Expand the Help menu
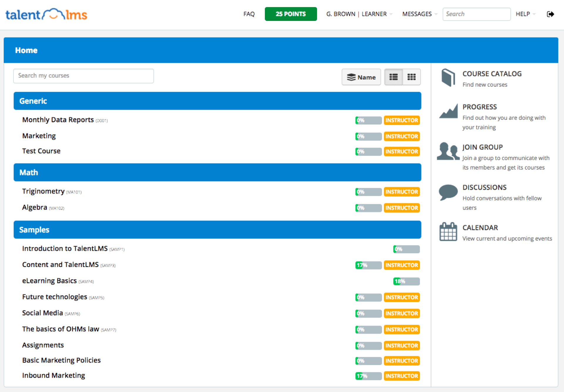 click(526, 14)
